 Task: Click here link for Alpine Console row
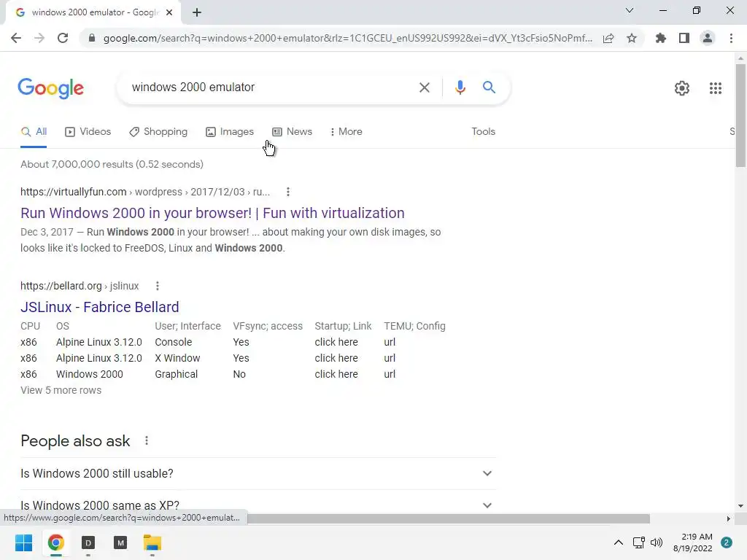coord(336,343)
